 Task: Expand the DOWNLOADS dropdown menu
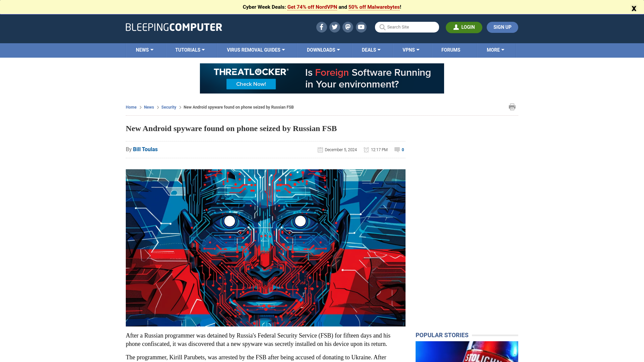tap(323, 50)
